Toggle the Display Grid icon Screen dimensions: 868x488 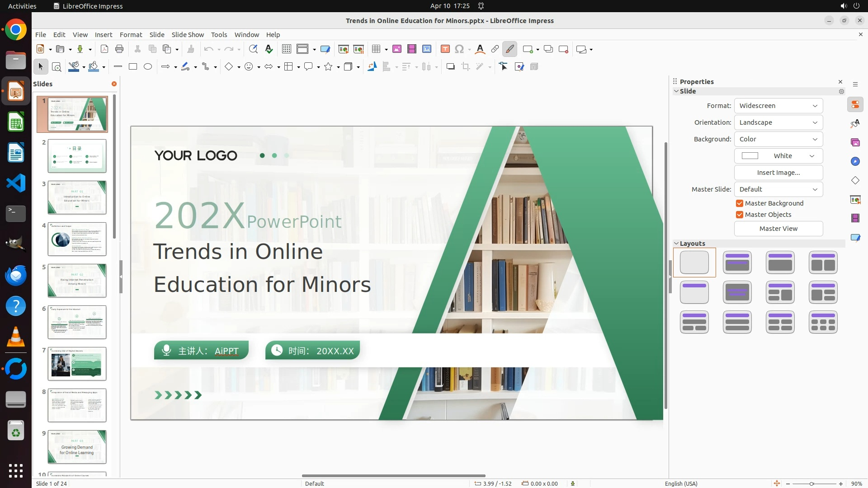pos(286,49)
